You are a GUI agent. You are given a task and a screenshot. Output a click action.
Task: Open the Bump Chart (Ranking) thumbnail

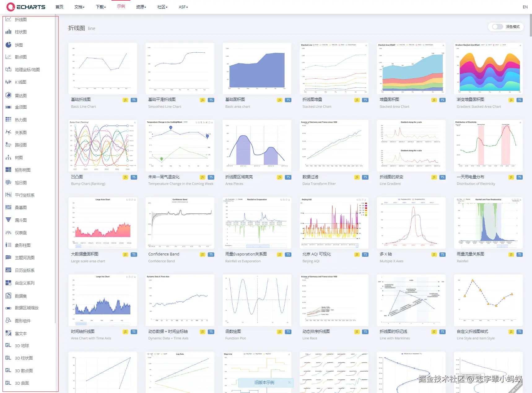click(x=102, y=146)
